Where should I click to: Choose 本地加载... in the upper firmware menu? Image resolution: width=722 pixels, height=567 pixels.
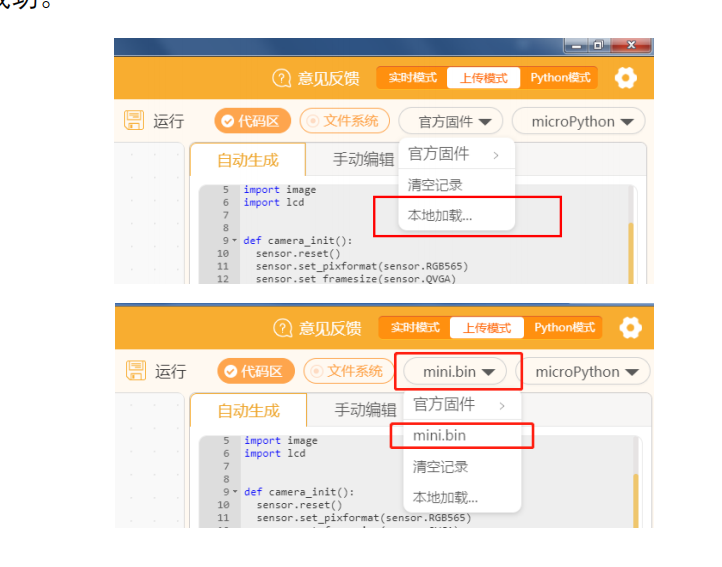(440, 215)
